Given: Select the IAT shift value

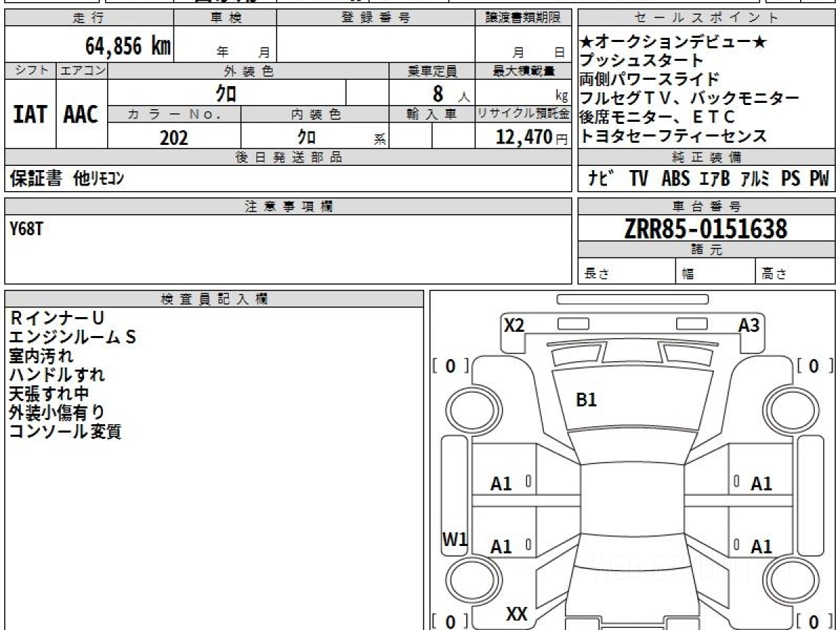Looking at the screenshot, I should tap(30, 115).
